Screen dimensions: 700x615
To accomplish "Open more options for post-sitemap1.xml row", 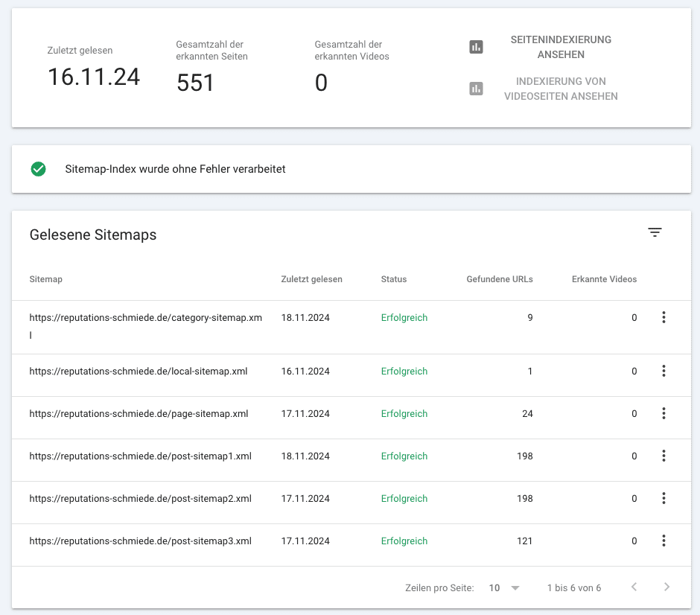I will coord(664,456).
